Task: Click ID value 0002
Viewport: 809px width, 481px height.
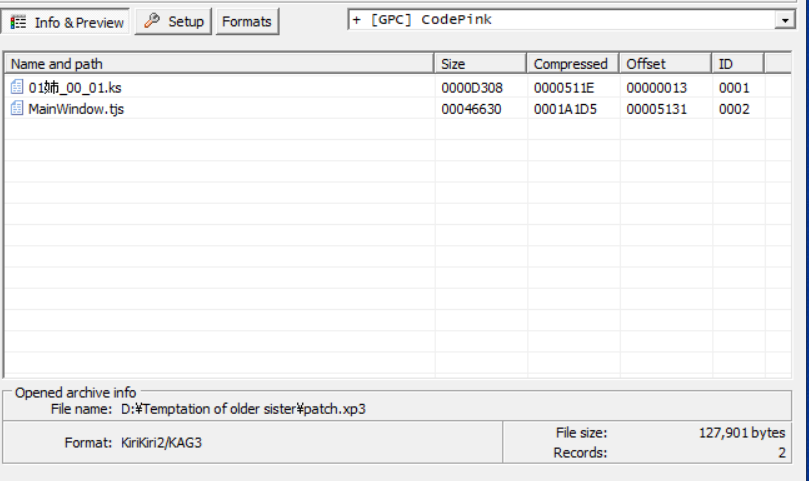Action: (x=734, y=109)
